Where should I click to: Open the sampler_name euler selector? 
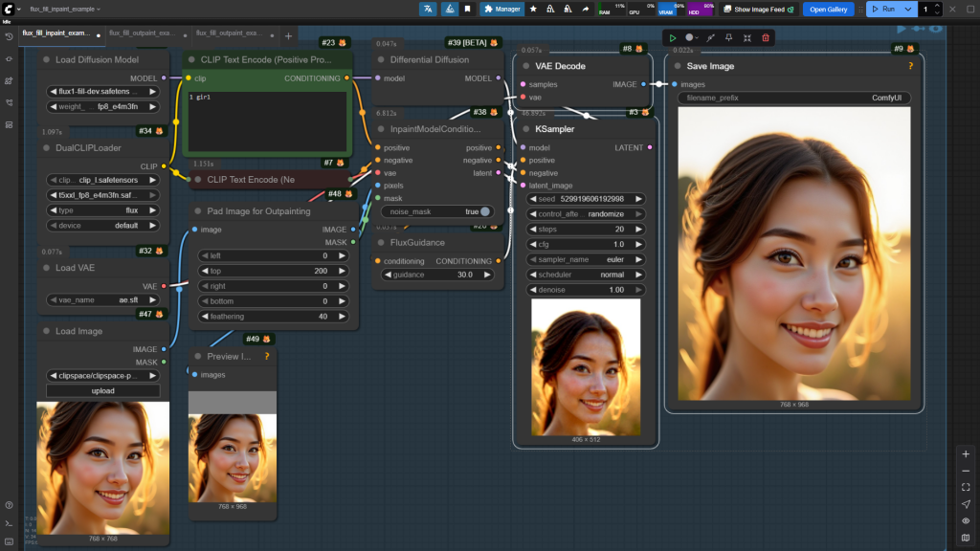(586, 259)
